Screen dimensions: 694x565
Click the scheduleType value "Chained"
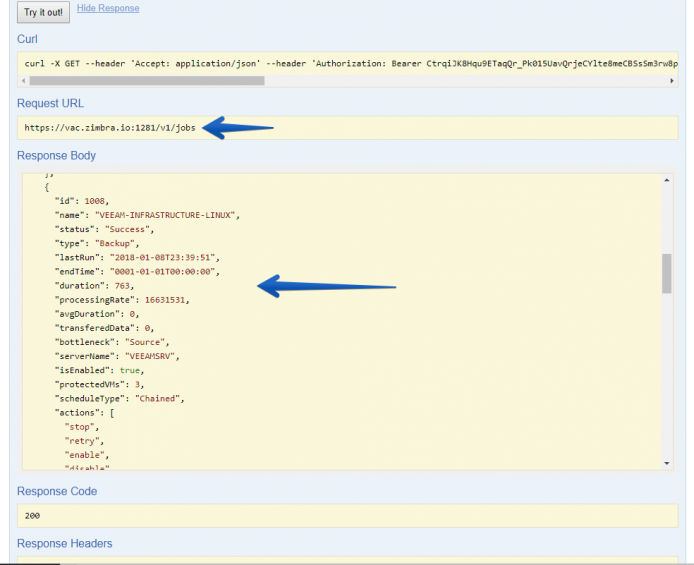pyautogui.click(x=157, y=399)
